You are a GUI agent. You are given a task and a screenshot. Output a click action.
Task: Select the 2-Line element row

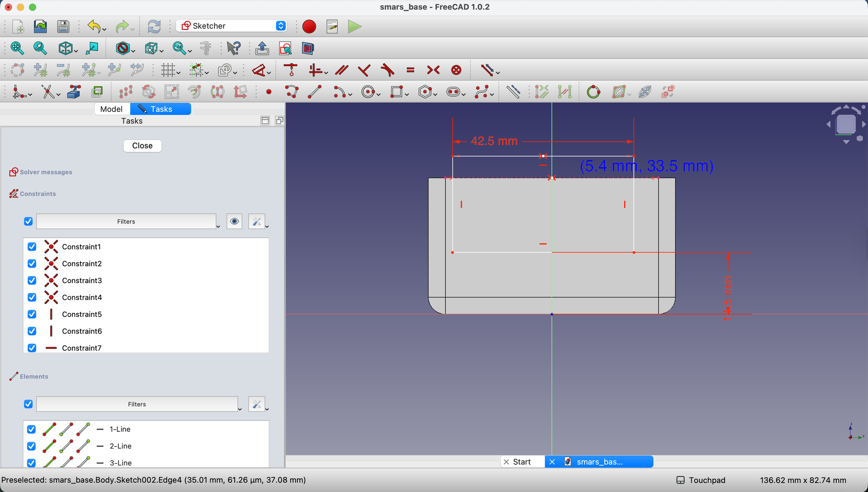[x=146, y=446]
